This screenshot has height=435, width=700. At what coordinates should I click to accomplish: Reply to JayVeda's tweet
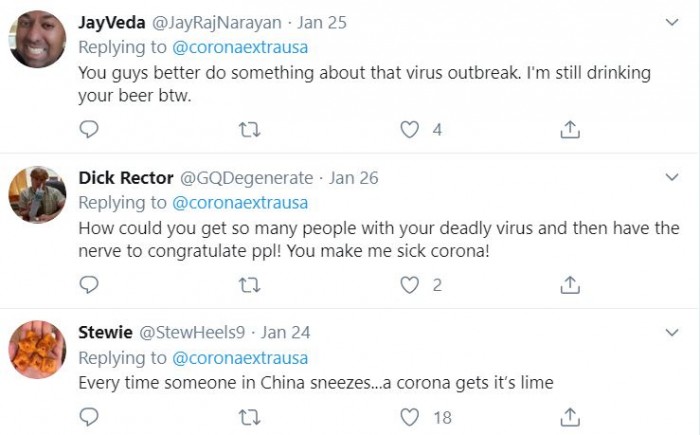[x=89, y=129]
